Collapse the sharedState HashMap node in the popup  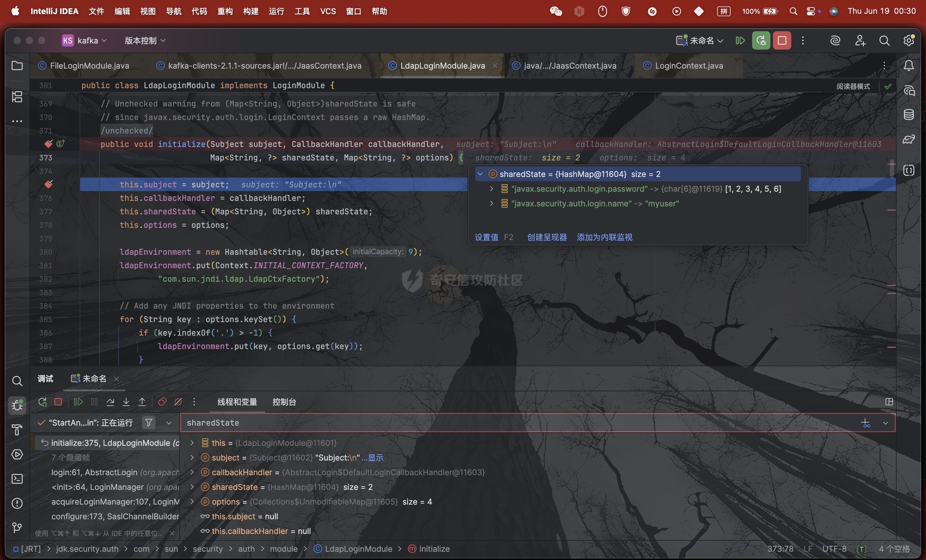480,174
